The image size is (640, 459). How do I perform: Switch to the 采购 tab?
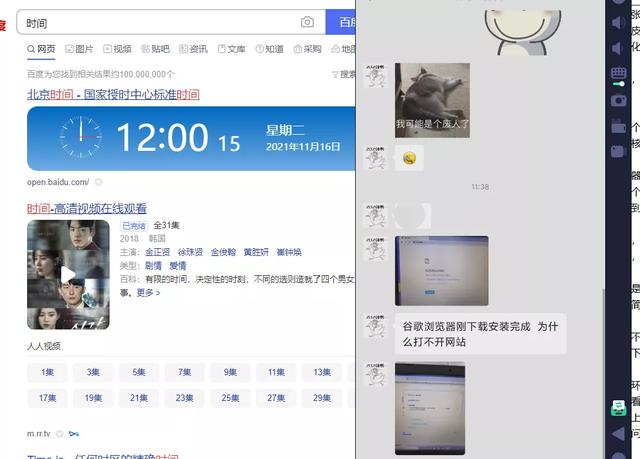(307, 49)
